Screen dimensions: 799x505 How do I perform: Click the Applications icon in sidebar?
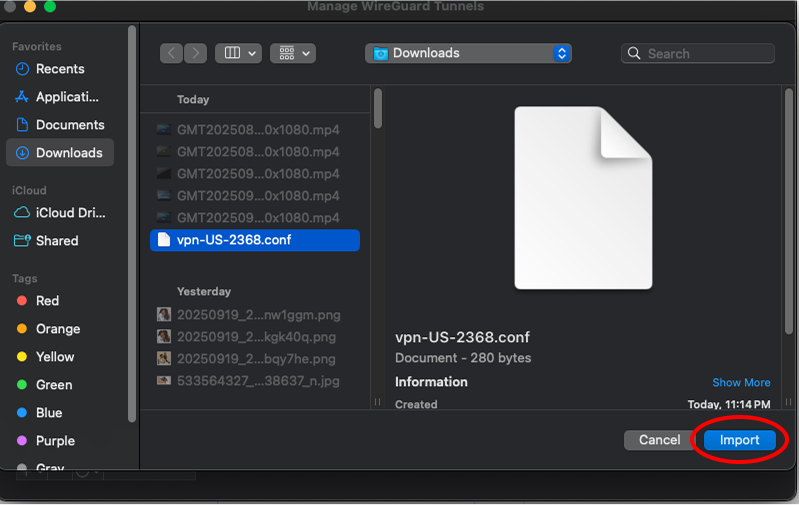[22, 97]
